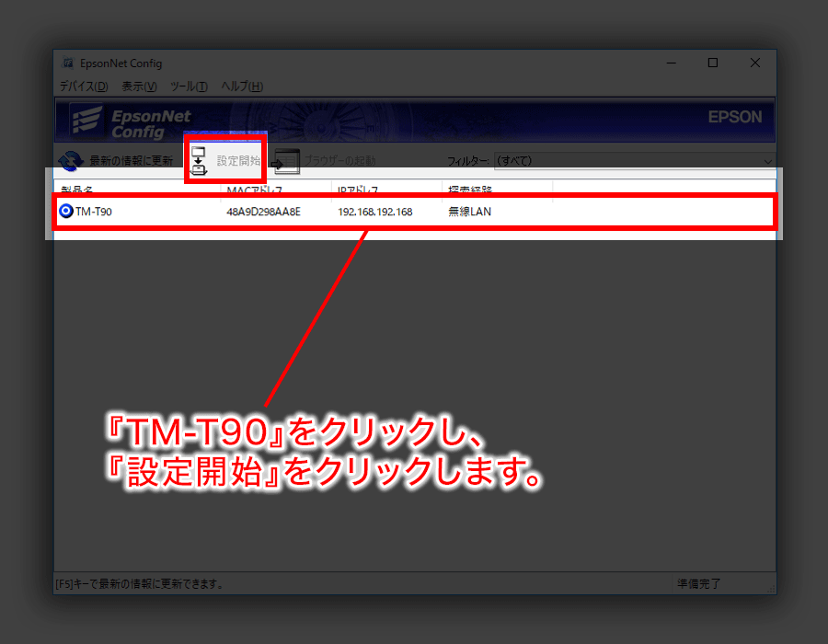Click the 無線LAN cell

(x=469, y=212)
